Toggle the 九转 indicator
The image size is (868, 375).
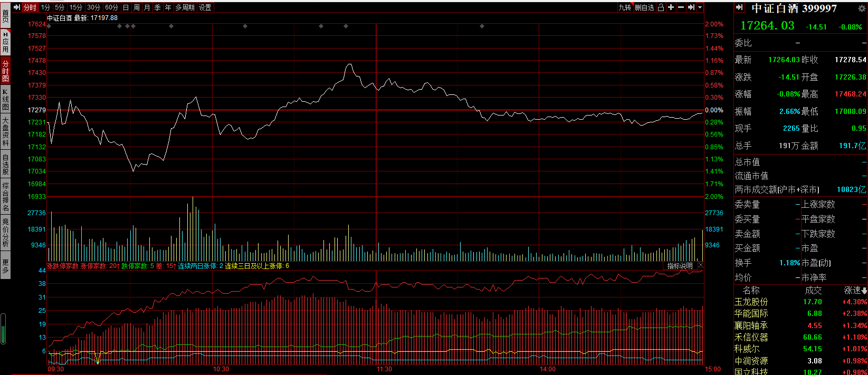point(625,7)
